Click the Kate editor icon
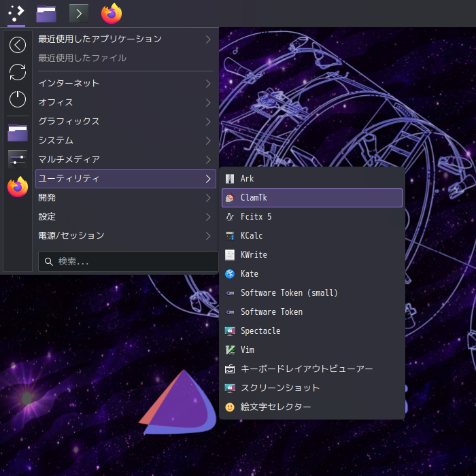This screenshot has width=476, height=476. coord(230,274)
